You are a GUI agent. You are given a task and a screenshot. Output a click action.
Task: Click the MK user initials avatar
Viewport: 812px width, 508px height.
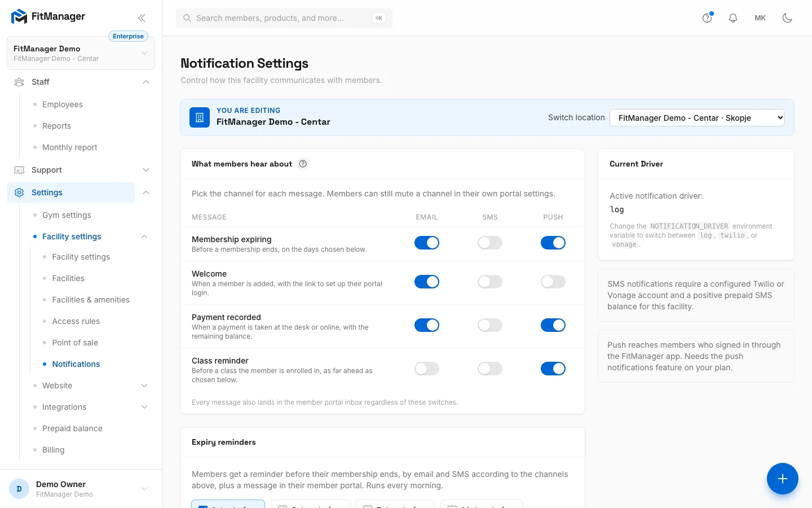point(760,18)
